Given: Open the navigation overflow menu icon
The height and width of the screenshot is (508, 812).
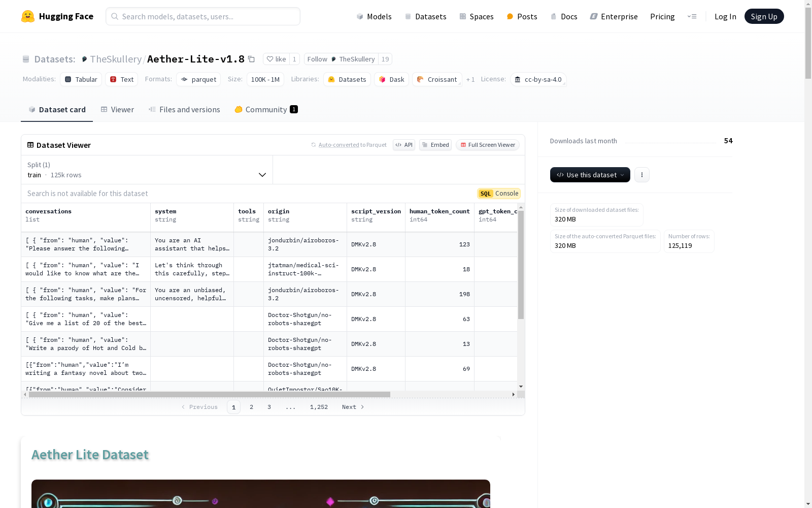Looking at the screenshot, I should coord(692,16).
